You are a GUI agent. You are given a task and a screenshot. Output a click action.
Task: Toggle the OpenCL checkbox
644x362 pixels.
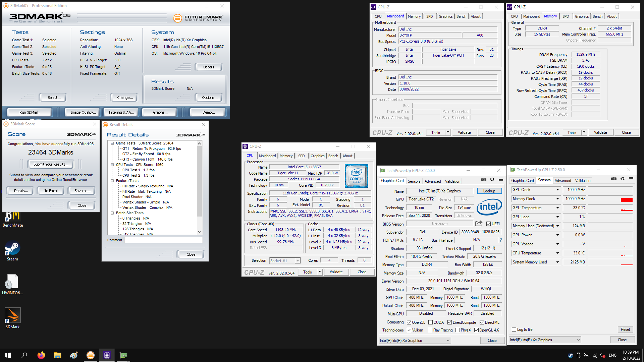pyautogui.click(x=409, y=322)
